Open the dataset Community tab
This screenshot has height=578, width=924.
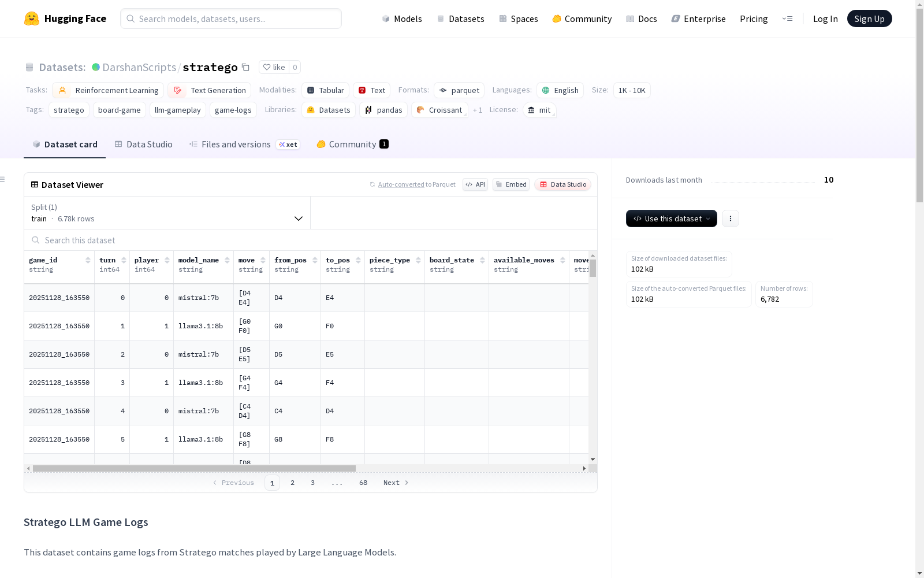point(352,144)
